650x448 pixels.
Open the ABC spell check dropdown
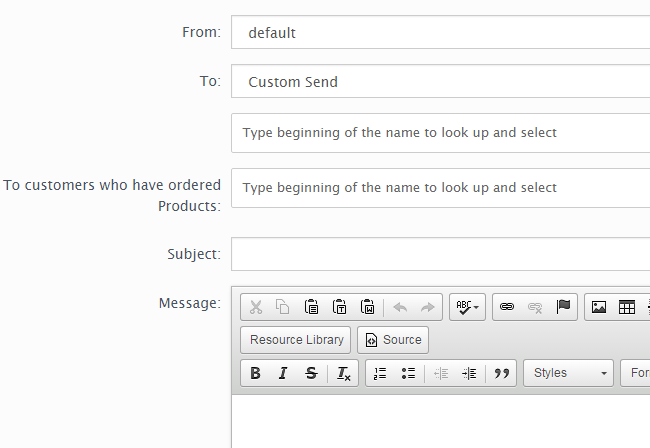tap(467, 307)
